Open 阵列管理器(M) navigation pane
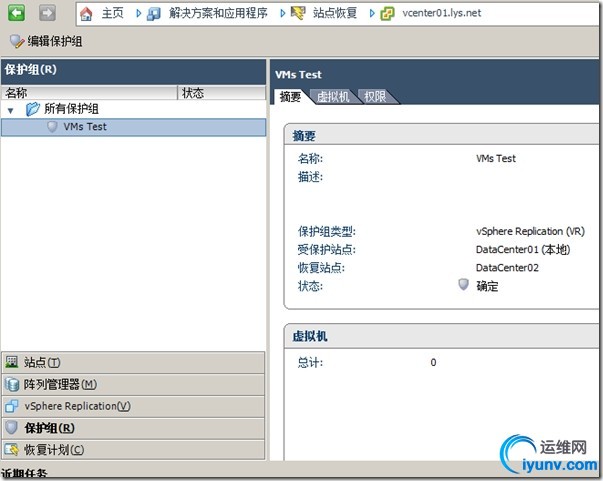Image resolution: width=603 pixels, height=481 pixels. coord(133,384)
